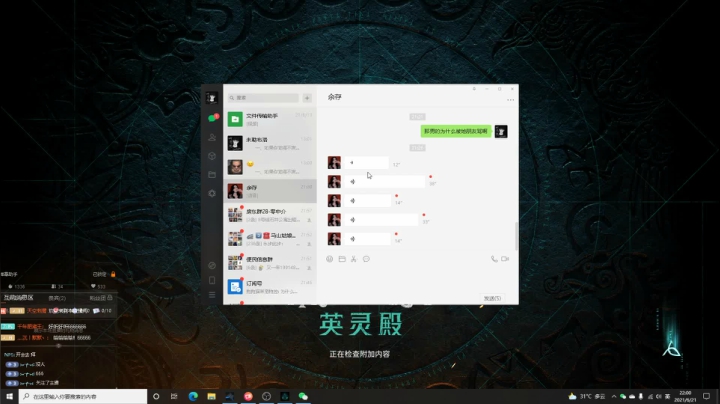
Task: Click the weather 31°C widget on taskbar
Action: tap(587, 396)
